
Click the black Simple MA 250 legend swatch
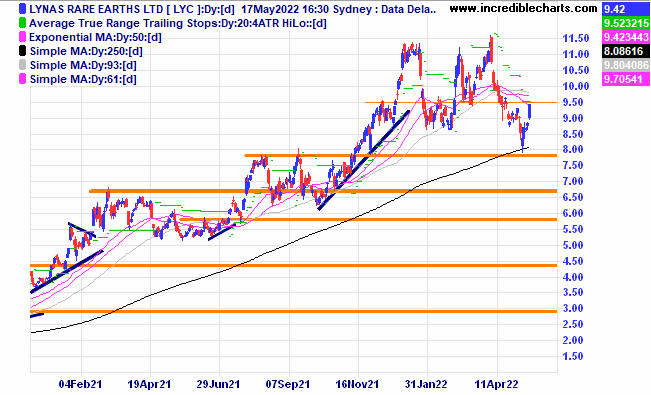(x=22, y=51)
